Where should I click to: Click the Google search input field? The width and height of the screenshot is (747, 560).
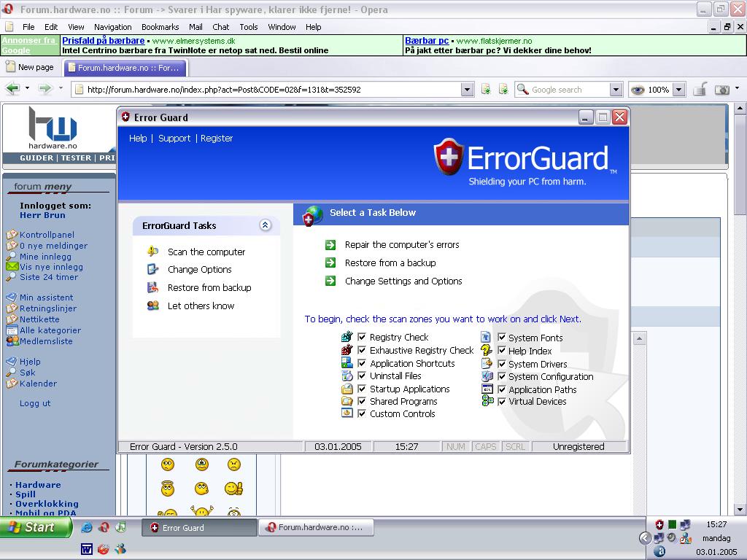click(x=570, y=90)
